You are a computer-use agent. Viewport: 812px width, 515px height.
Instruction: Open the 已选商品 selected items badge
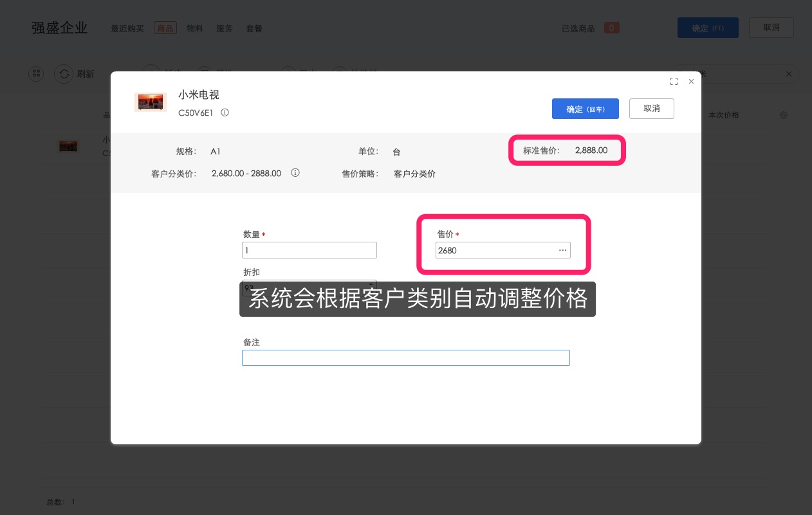point(611,28)
